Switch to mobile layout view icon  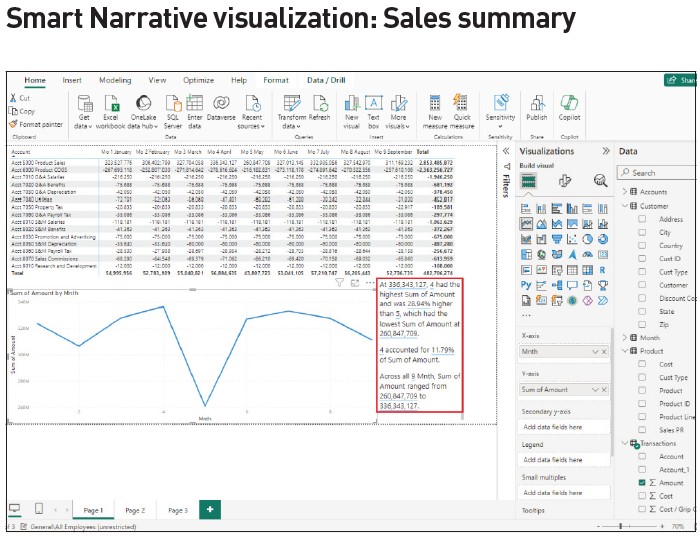[x=38, y=509]
